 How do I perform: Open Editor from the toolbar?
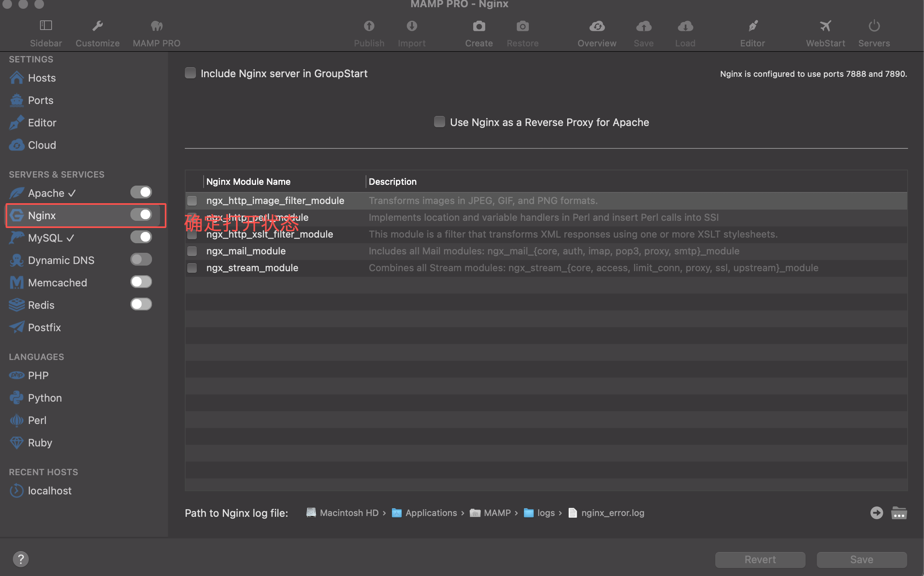[752, 26]
